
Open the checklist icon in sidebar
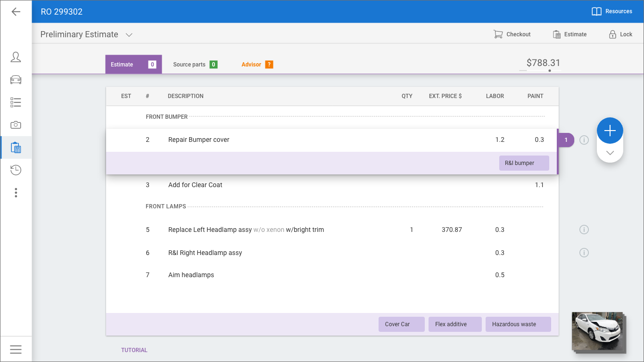(16, 102)
